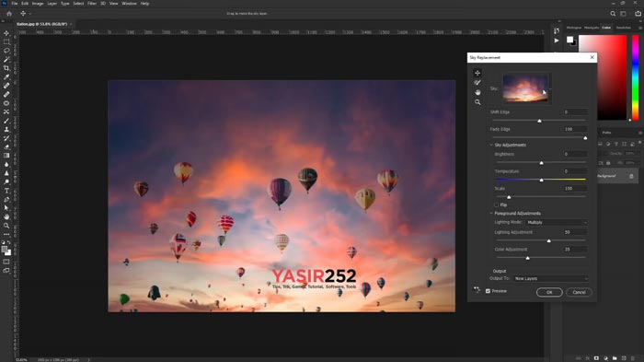
Task: Click the Temperature slider handle
Action: [x=541, y=180]
